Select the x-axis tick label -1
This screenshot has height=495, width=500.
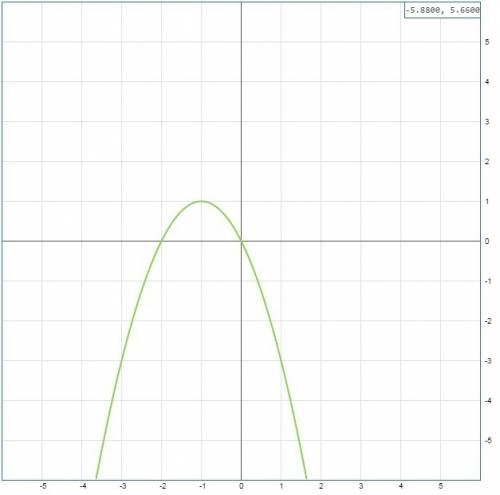(x=202, y=486)
